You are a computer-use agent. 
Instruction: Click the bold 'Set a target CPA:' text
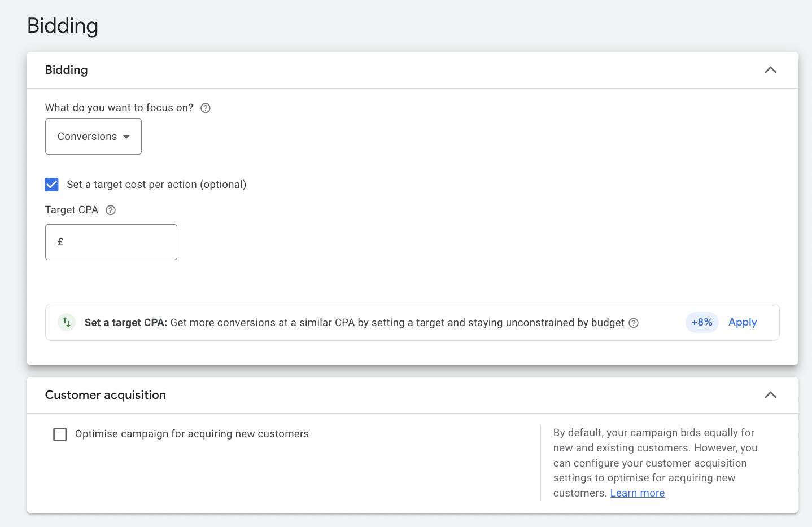coord(125,323)
